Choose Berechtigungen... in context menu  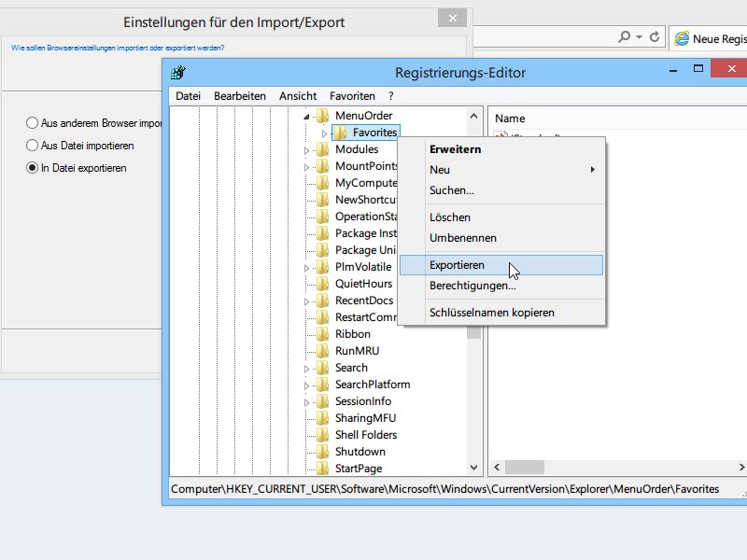[501, 286]
